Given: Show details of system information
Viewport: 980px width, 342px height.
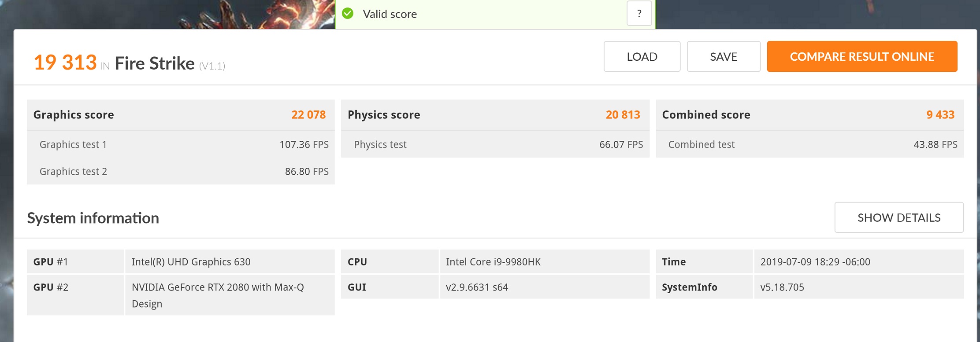Looking at the screenshot, I should click(899, 217).
